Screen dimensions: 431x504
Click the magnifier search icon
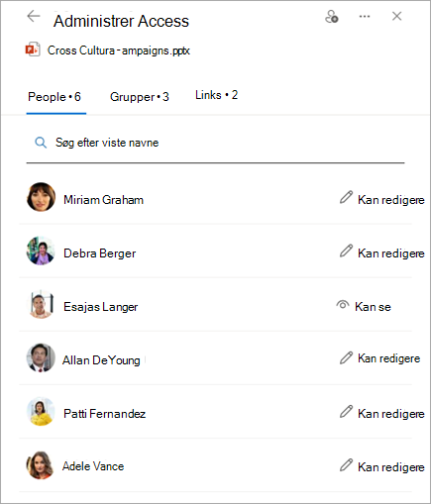coord(41,143)
